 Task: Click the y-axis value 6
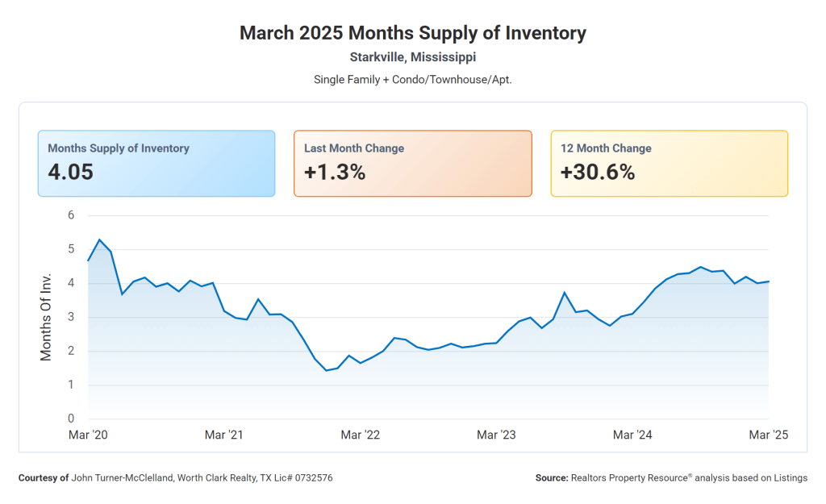coord(71,215)
